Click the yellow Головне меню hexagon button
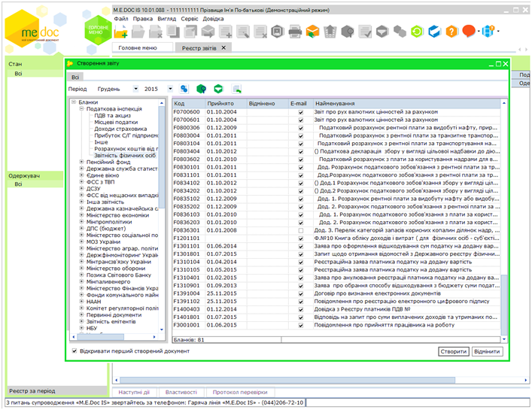 pos(98,29)
